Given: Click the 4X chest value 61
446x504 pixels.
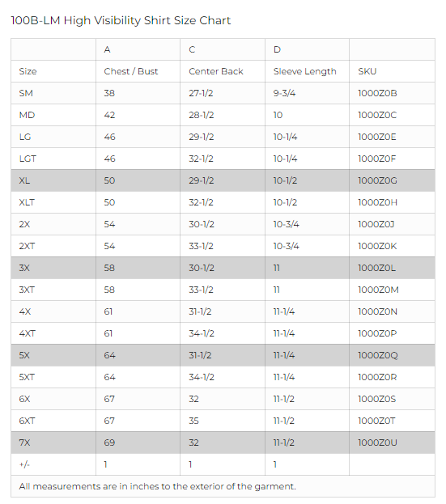Looking at the screenshot, I should tap(108, 311).
